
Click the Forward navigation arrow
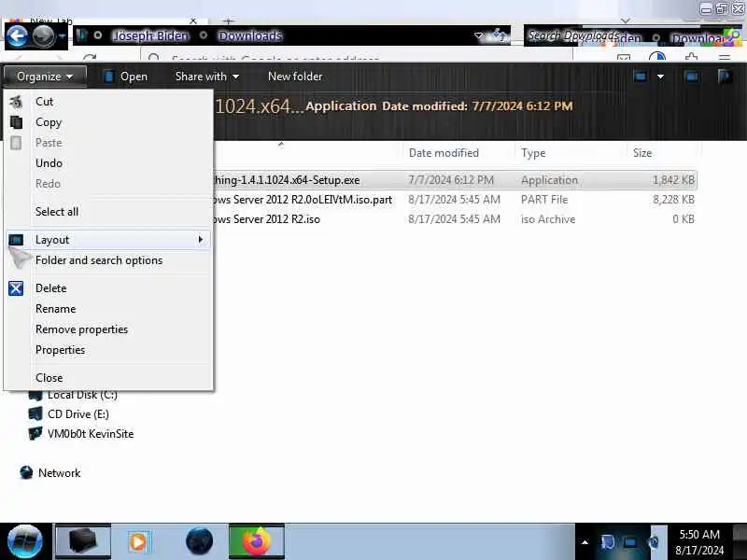43,35
